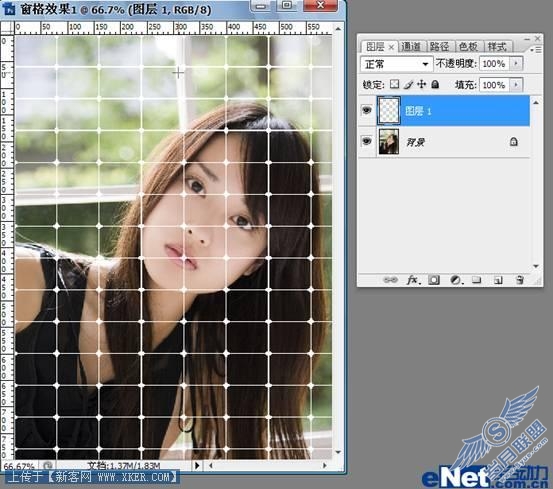Open blend mode dropdown 正常

(396, 64)
